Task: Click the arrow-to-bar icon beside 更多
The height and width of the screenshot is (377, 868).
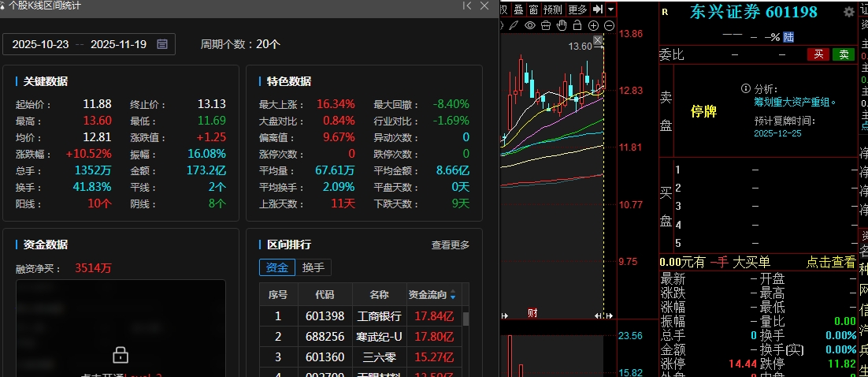Action: (x=598, y=9)
